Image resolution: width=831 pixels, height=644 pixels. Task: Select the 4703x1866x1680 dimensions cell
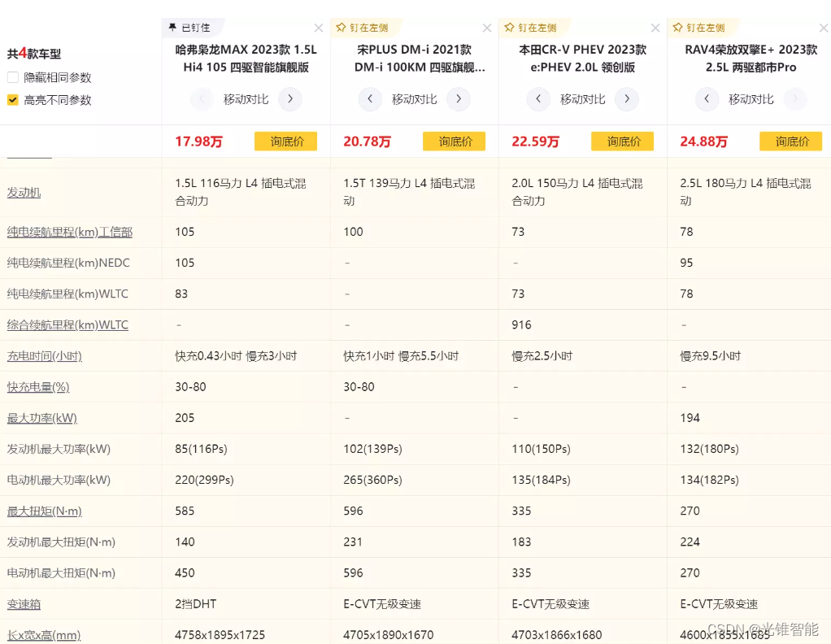point(556,635)
